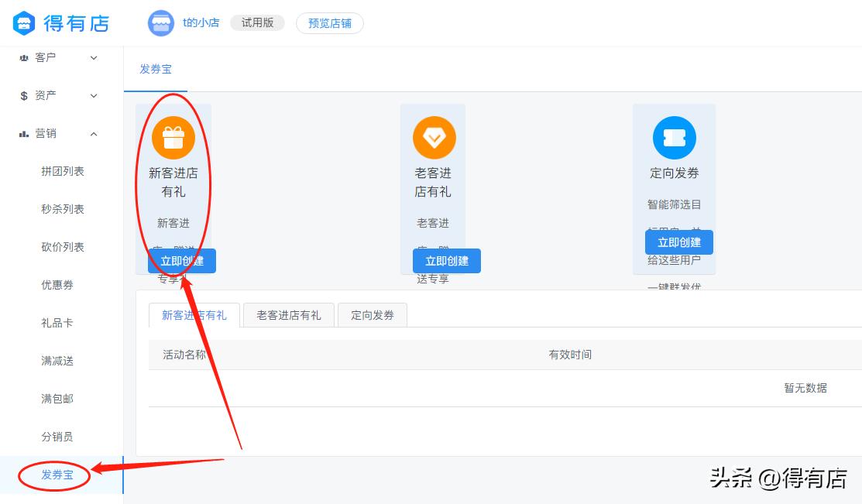Switch to the 定向发券 tab
This screenshot has width=862, height=504.
(x=372, y=314)
